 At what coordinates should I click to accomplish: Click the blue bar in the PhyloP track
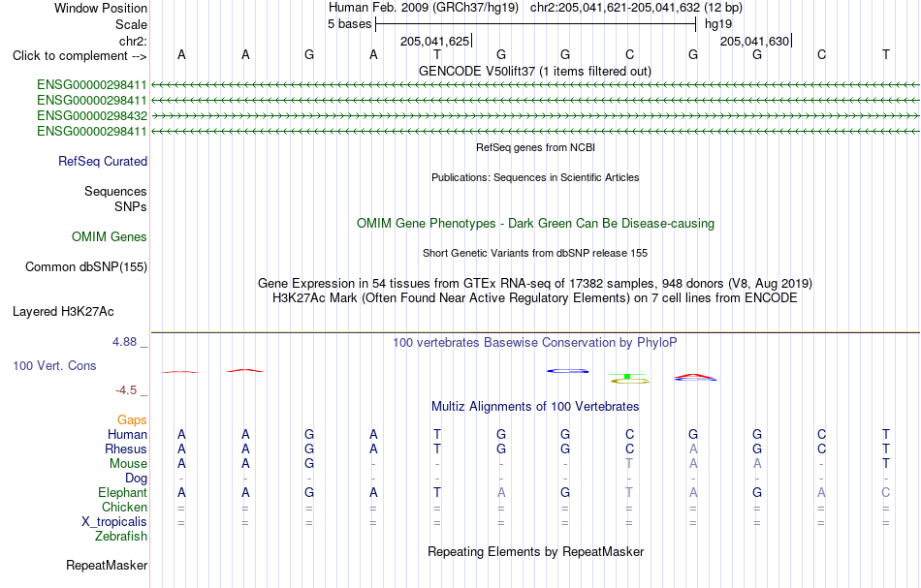pos(567,371)
